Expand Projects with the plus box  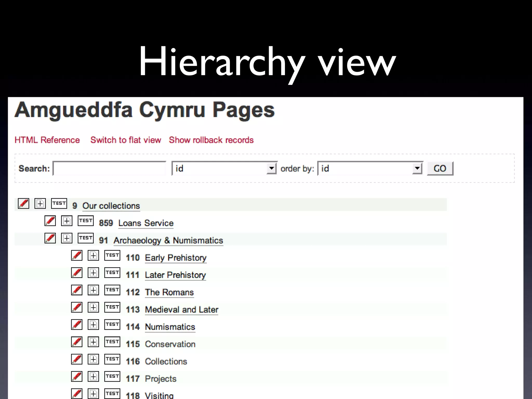click(x=93, y=376)
